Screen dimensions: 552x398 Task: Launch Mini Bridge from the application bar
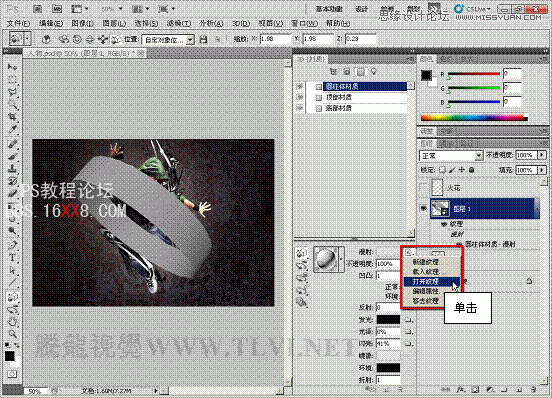pyautogui.click(x=57, y=9)
